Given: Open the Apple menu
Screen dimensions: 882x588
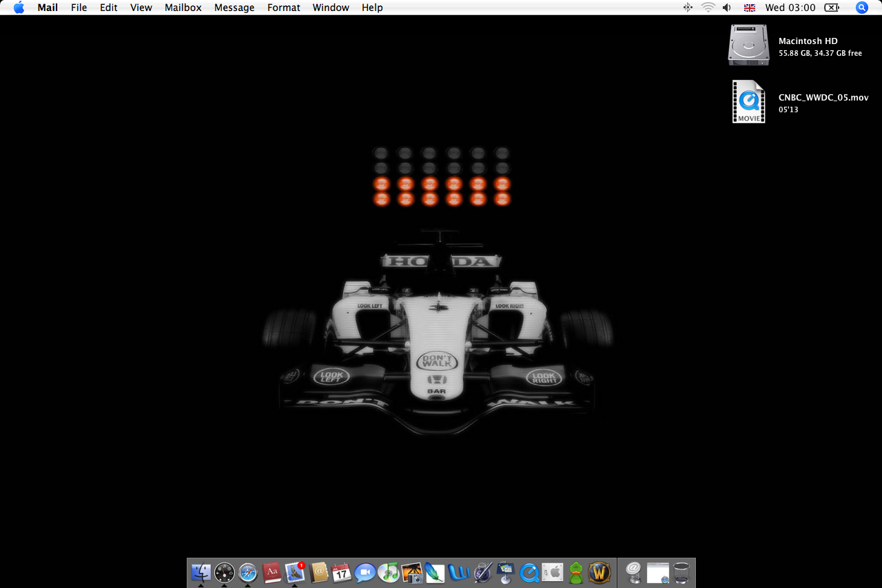Looking at the screenshot, I should (19, 8).
